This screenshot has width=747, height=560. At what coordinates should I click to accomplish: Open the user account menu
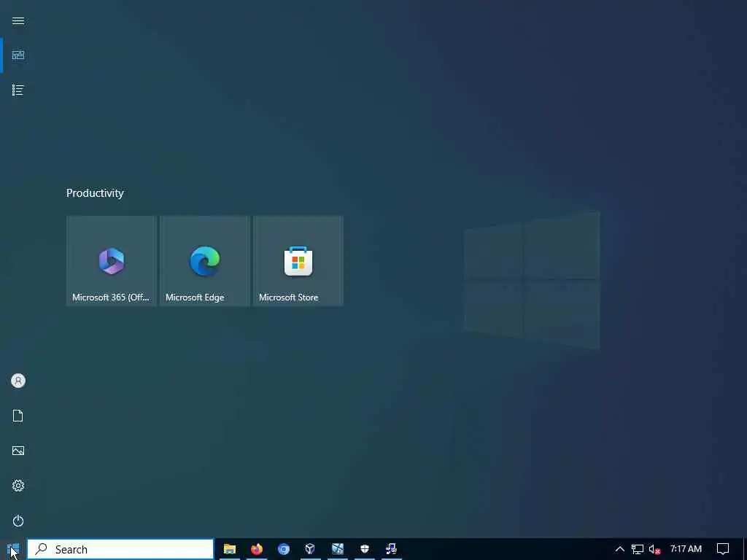18,381
